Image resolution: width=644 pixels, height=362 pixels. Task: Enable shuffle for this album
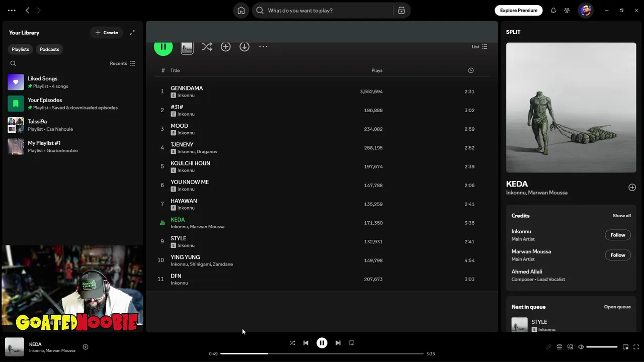(207, 47)
